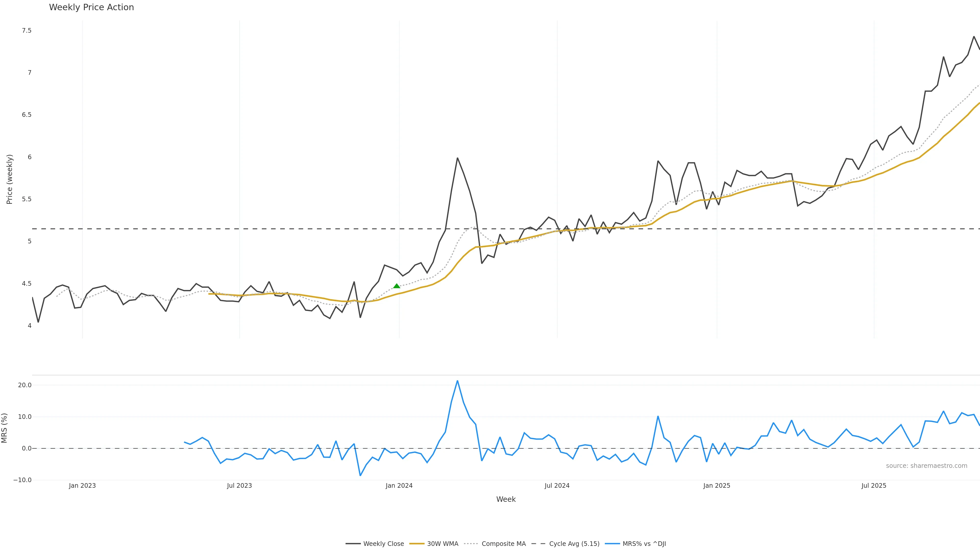Click the Jul 2025 x-axis tick label
Image resolution: width=980 pixels, height=551 pixels.
point(874,486)
